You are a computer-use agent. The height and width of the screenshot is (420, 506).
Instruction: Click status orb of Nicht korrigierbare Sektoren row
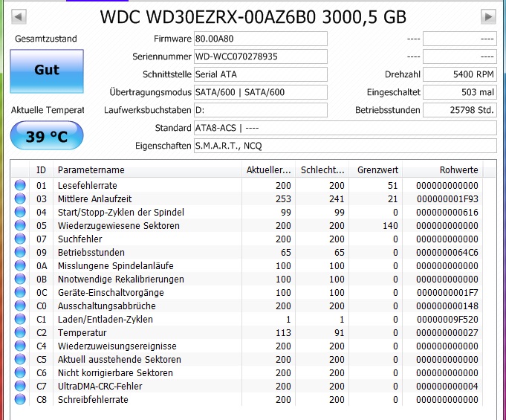click(20, 372)
